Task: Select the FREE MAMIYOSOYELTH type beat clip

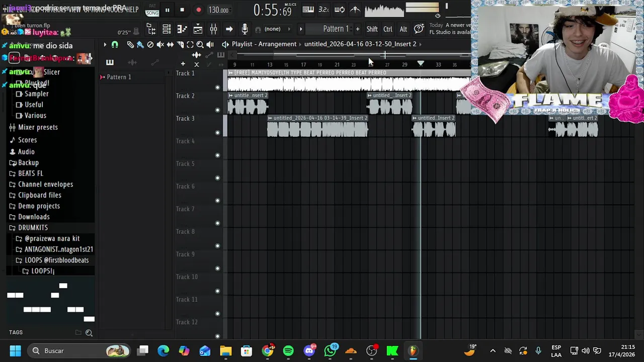Action: pos(350,81)
